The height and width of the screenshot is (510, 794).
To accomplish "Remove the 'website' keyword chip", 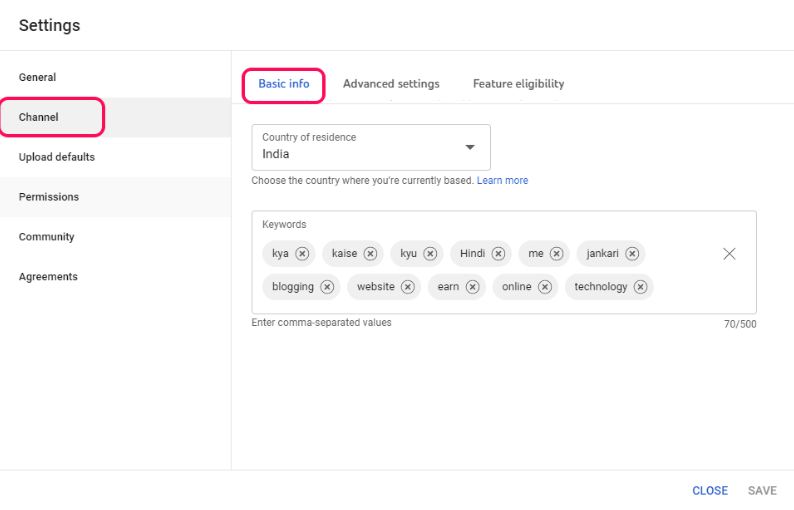I will pyautogui.click(x=408, y=287).
